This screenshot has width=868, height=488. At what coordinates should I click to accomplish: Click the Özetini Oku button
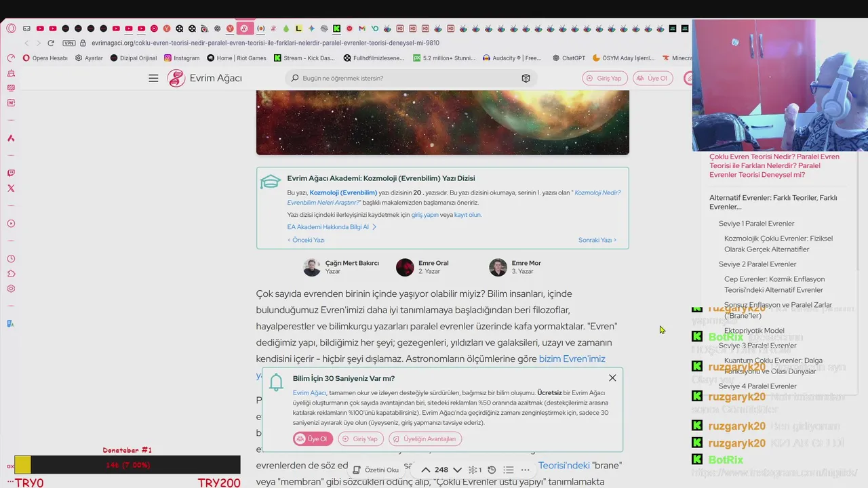point(375,470)
